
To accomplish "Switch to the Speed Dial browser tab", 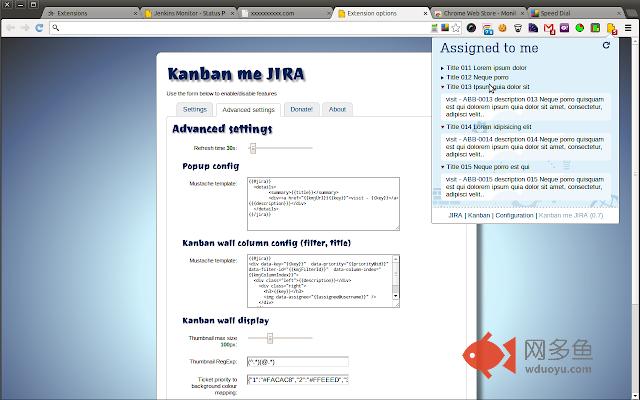I will (x=576, y=13).
